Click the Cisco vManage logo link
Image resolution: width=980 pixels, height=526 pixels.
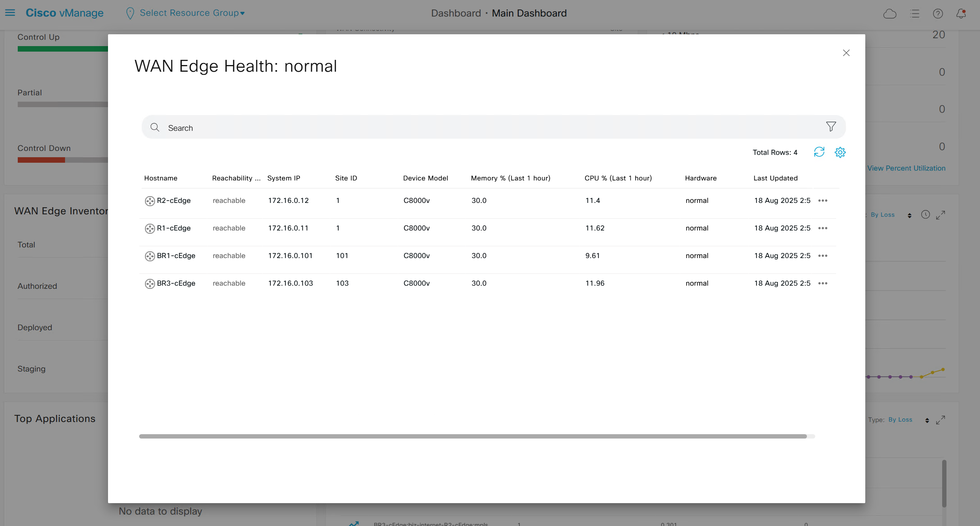65,13
